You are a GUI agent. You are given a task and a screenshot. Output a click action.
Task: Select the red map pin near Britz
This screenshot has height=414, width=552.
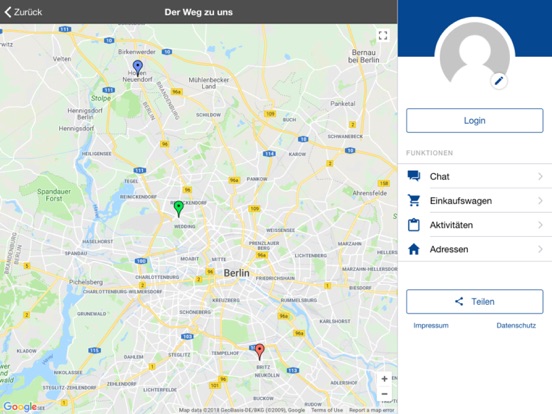[259, 352]
